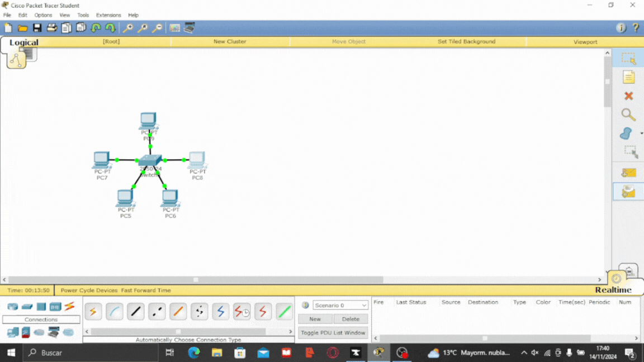Click the Switch 2950-24 device

coord(149,161)
